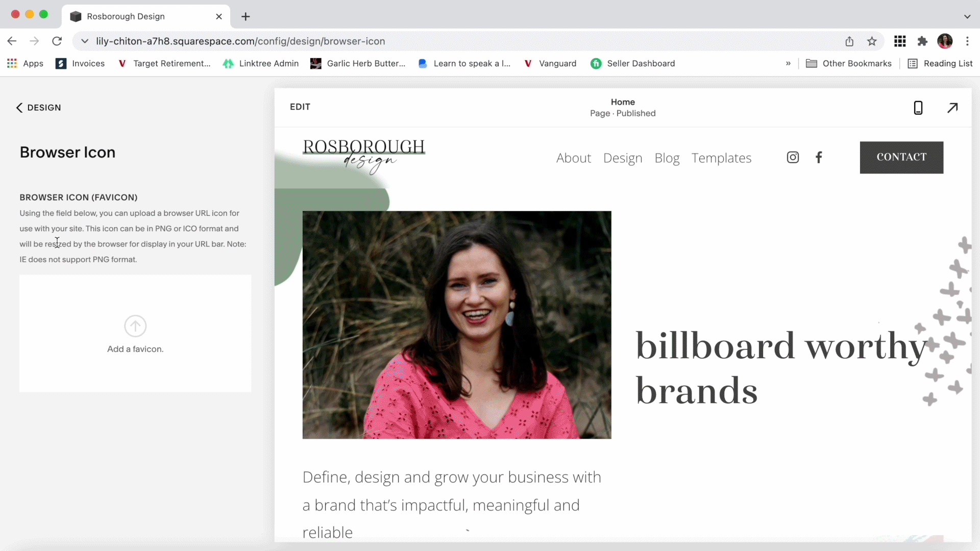Open site info dropdown in address bar
The height and width of the screenshot is (551, 980).
[85, 41]
